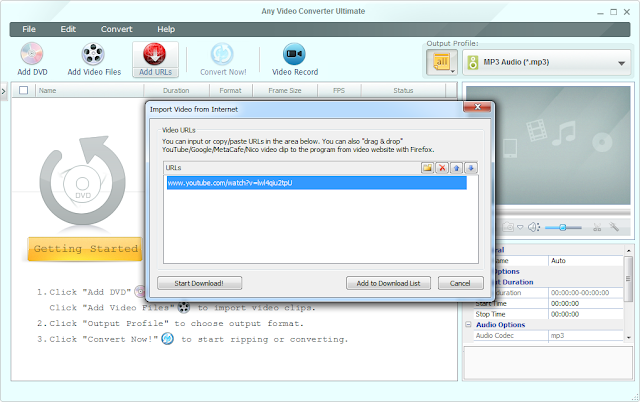Click the wrench settings icon under the preview

tap(614, 227)
